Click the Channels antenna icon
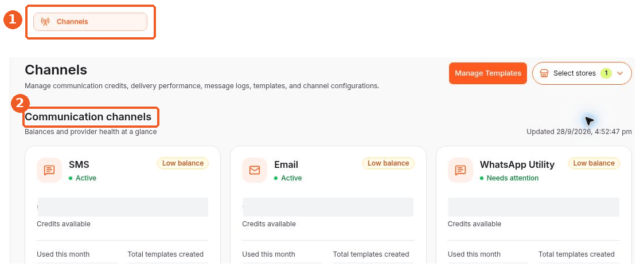This screenshot has height=275, width=644. point(45,22)
